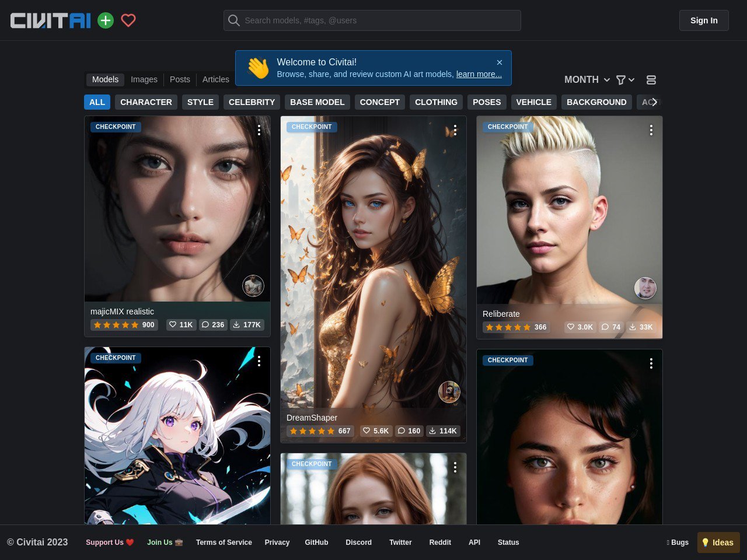Viewport: 747px width, 560px height.
Task: Open the filter funnel dropdown
Action: click(625, 80)
